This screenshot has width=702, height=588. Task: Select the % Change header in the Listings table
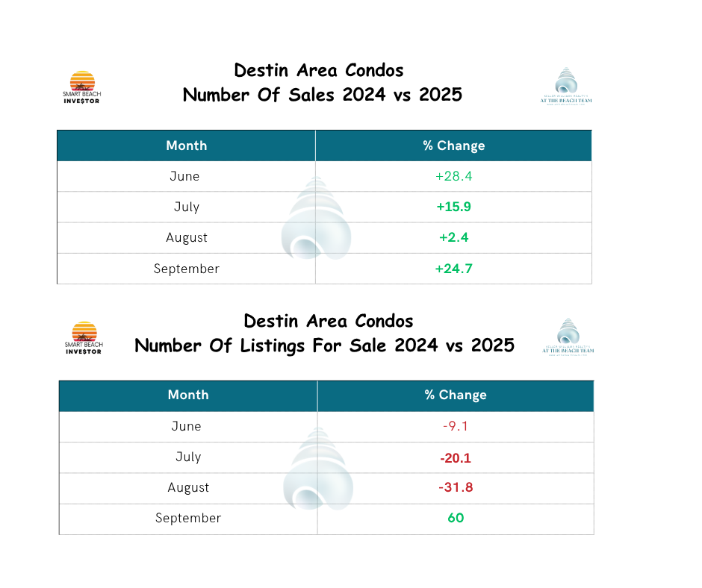tap(456, 395)
